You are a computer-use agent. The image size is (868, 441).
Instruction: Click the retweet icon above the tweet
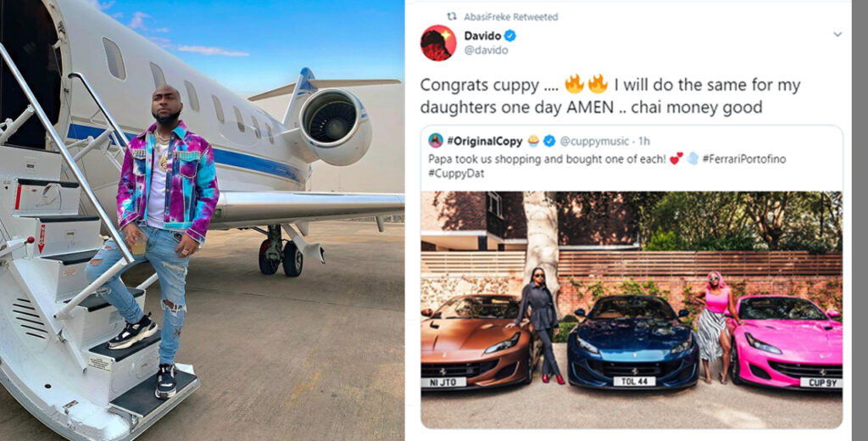(452, 17)
